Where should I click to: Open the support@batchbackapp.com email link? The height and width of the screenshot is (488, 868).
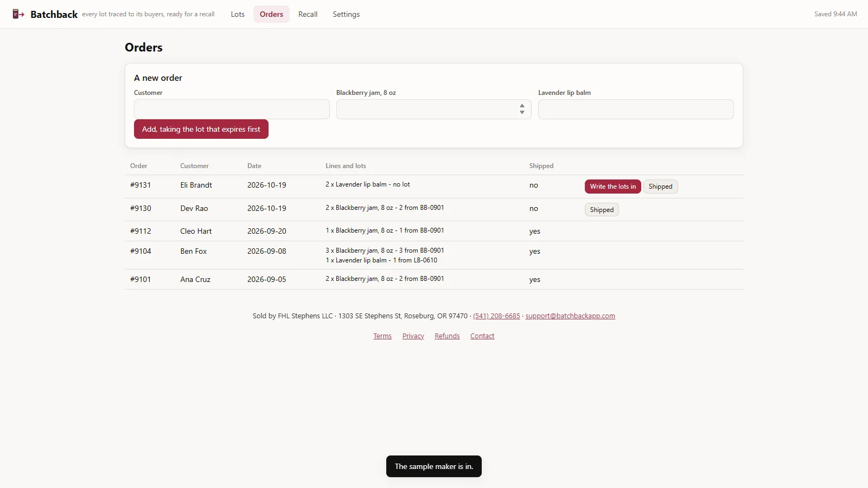tap(570, 316)
